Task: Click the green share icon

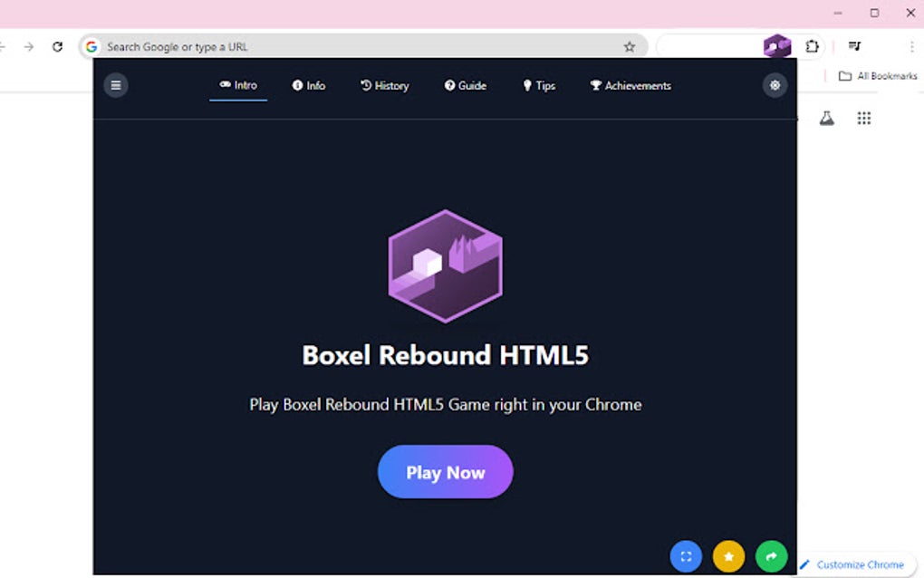Action: 771,556
